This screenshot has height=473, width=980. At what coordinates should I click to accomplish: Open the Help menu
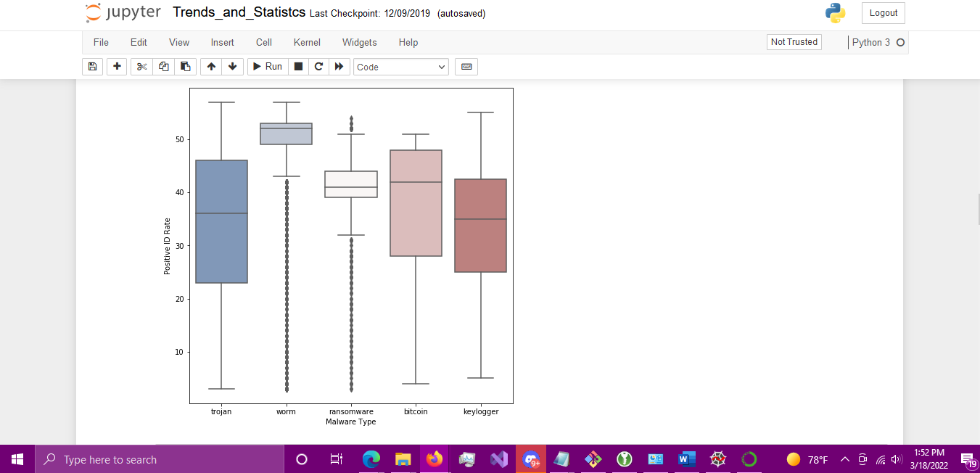coord(408,42)
